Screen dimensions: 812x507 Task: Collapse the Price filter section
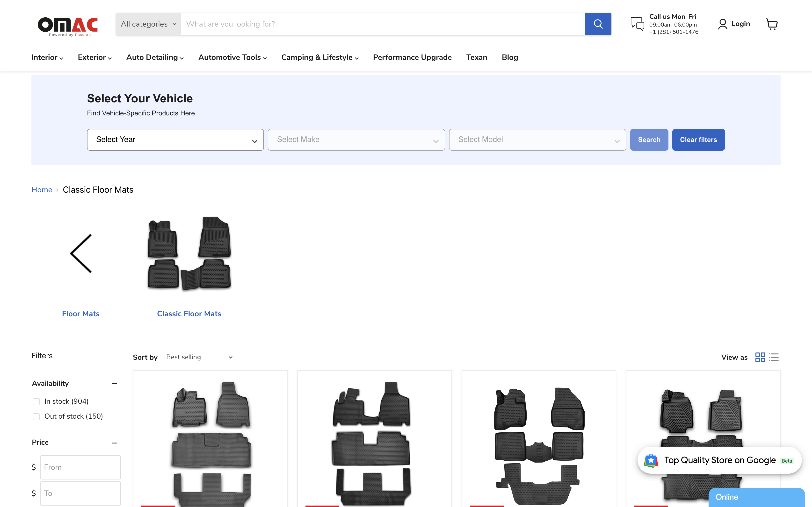pyautogui.click(x=114, y=443)
